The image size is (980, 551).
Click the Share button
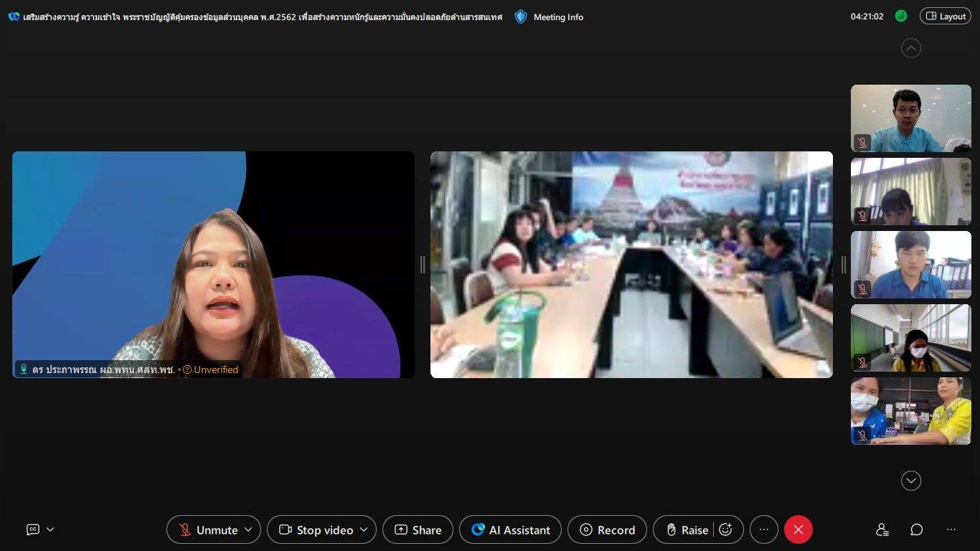tap(418, 529)
